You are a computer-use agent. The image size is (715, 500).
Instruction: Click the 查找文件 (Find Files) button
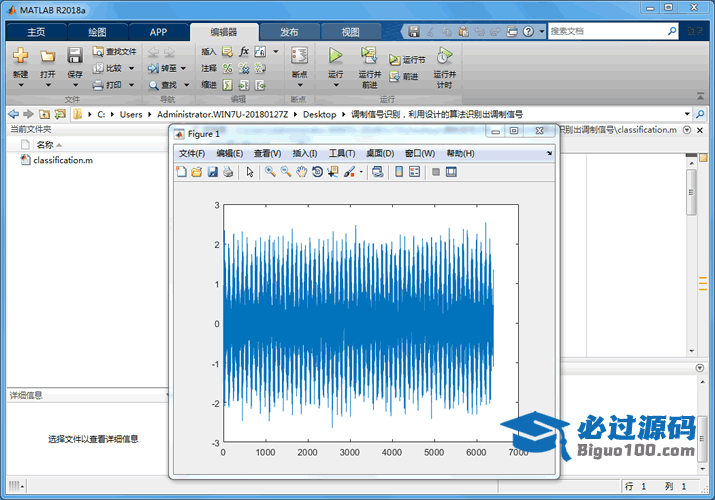pyautogui.click(x=115, y=51)
